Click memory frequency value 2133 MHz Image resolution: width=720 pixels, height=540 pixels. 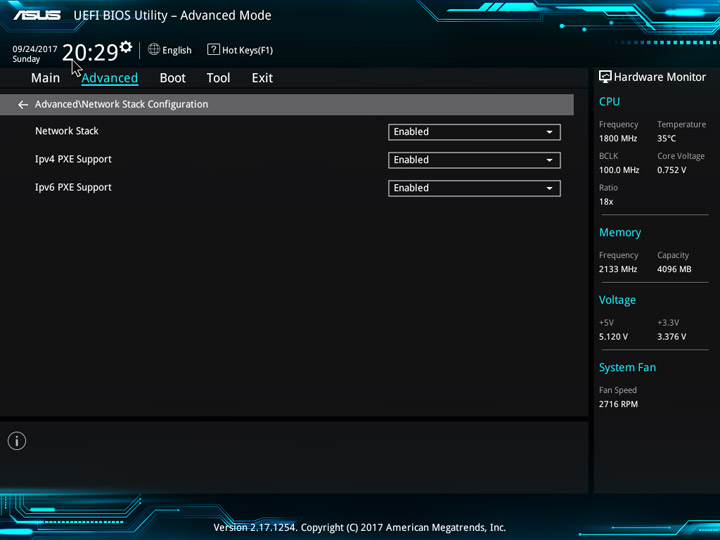tap(618, 269)
